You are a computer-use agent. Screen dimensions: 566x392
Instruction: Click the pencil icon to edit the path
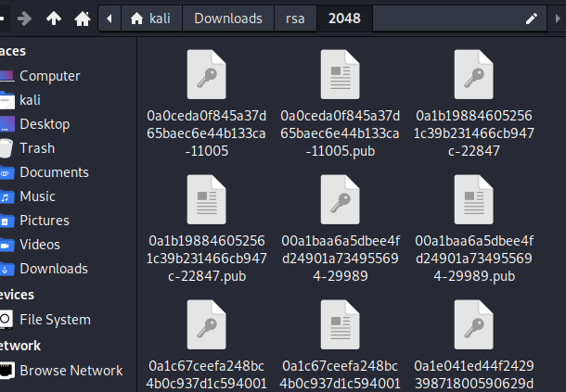click(x=532, y=19)
